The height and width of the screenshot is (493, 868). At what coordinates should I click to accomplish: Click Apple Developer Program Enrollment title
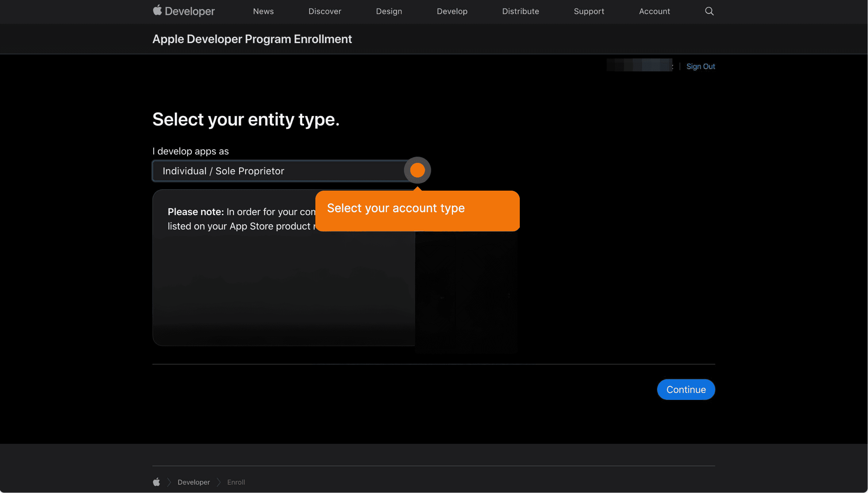[252, 39]
